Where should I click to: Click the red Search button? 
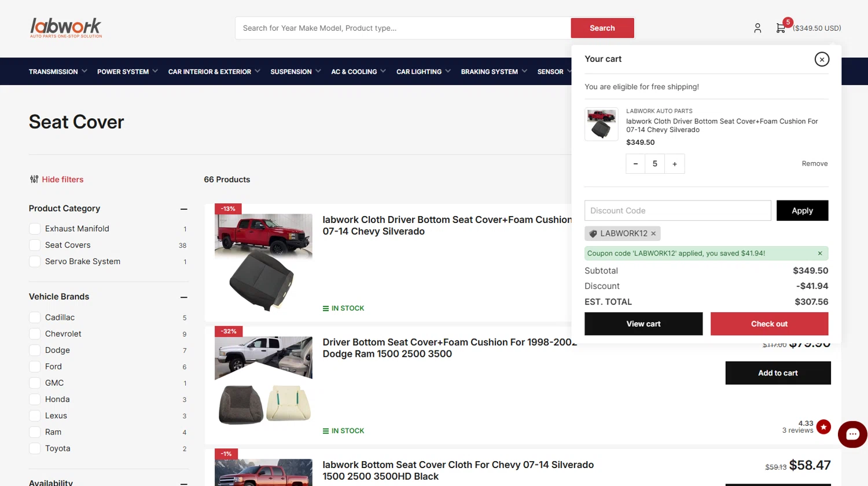coord(602,28)
